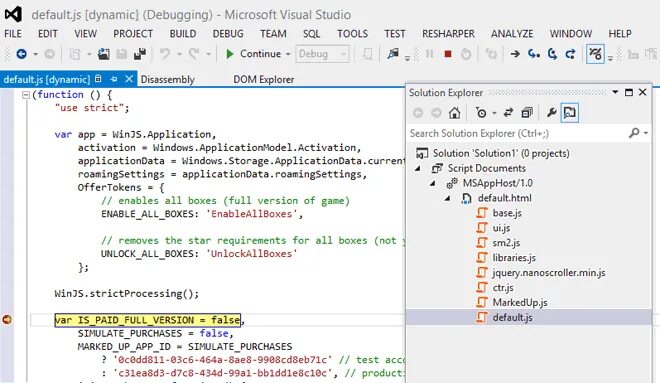Open the TOOLS menu
This screenshot has height=383, width=660.
352,34
